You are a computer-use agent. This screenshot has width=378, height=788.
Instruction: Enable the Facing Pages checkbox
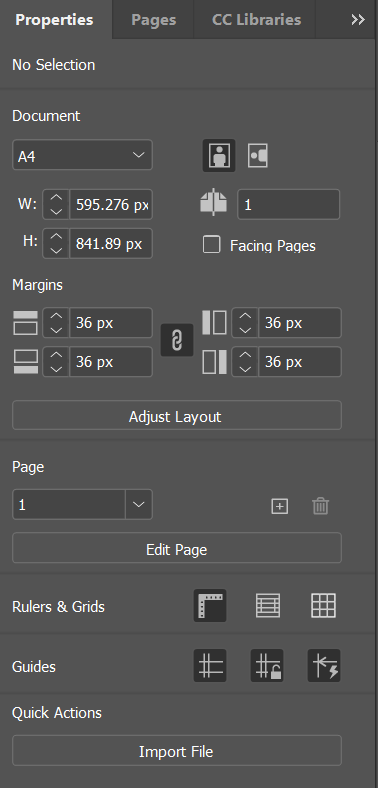(x=212, y=245)
